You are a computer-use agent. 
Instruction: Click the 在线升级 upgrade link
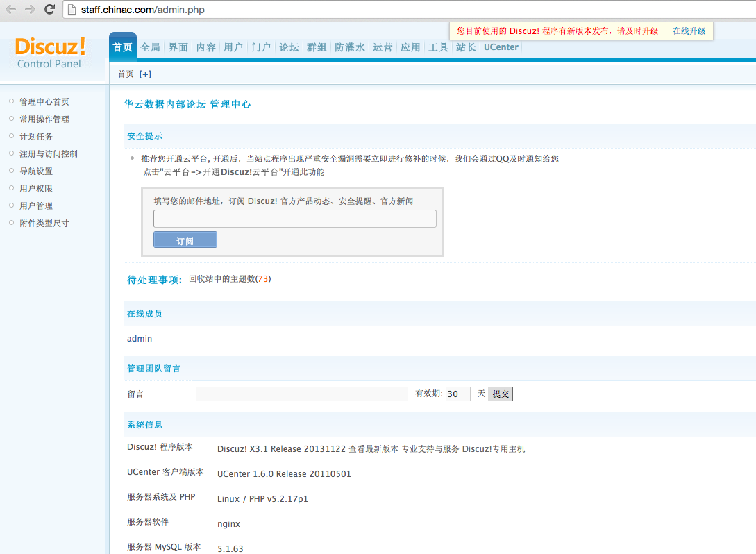click(689, 31)
